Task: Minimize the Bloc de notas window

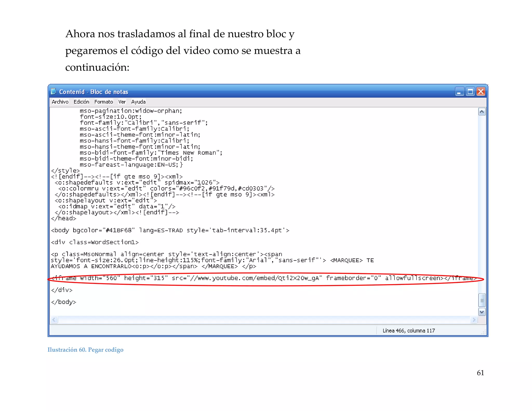Action: point(459,92)
